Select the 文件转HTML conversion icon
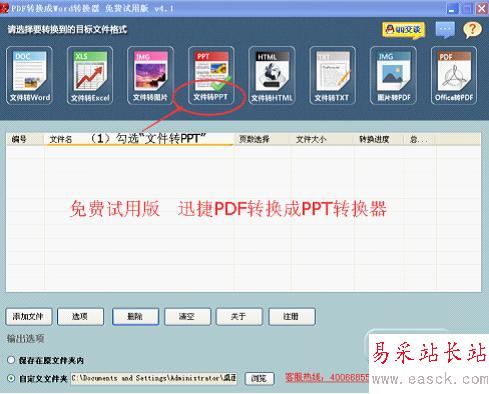 pyautogui.click(x=272, y=75)
